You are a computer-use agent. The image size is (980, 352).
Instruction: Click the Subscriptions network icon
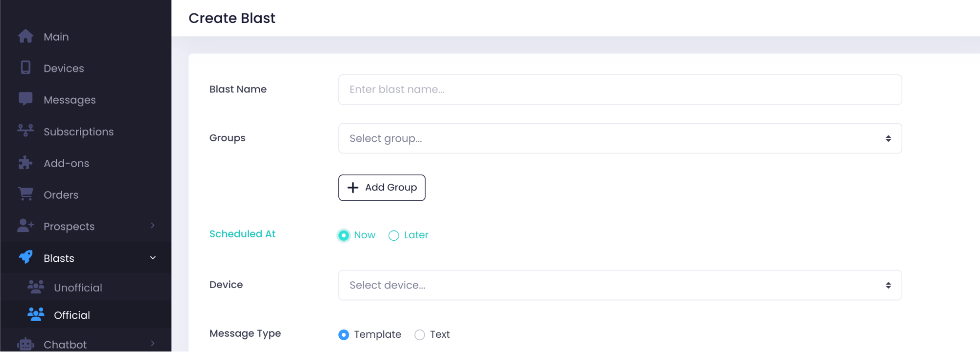pos(25,130)
